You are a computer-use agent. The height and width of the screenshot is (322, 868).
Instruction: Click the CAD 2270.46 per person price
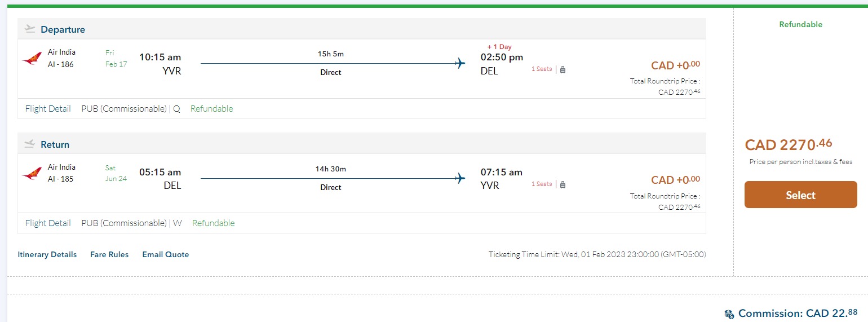point(788,145)
